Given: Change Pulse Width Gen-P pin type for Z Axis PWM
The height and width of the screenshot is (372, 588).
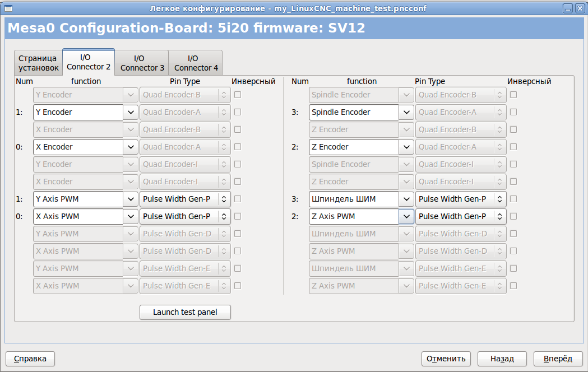Looking at the screenshot, I should pyautogui.click(x=461, y=216).
